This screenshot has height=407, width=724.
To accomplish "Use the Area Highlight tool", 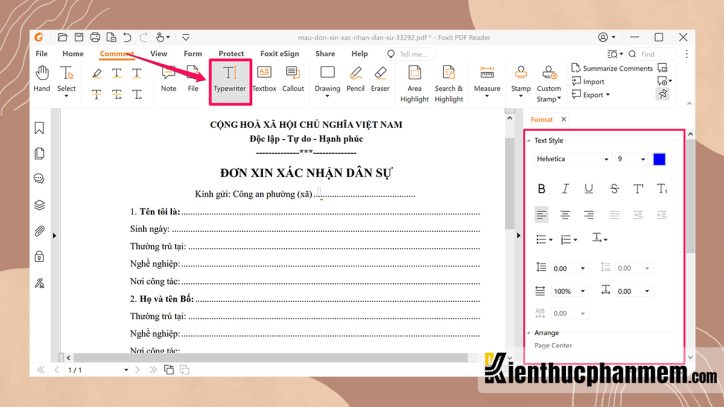I will click(x=414, y=84).
